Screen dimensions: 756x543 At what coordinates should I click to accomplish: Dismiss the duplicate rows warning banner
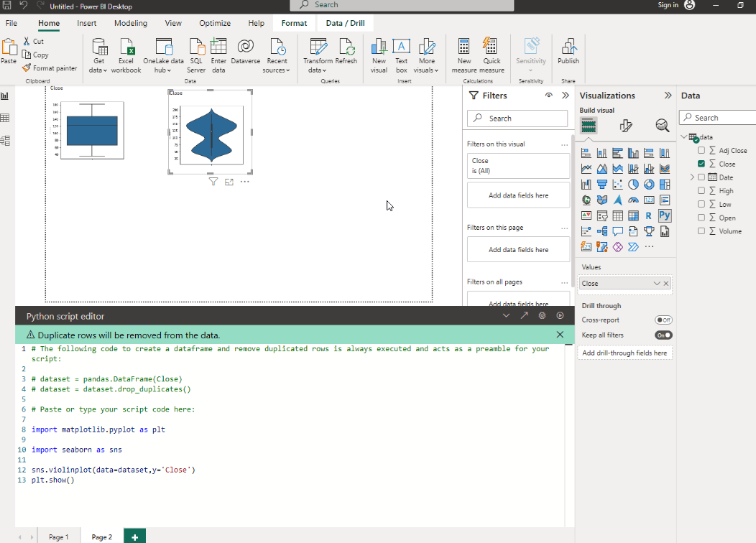pyautogui.click(x=560, y=335)
